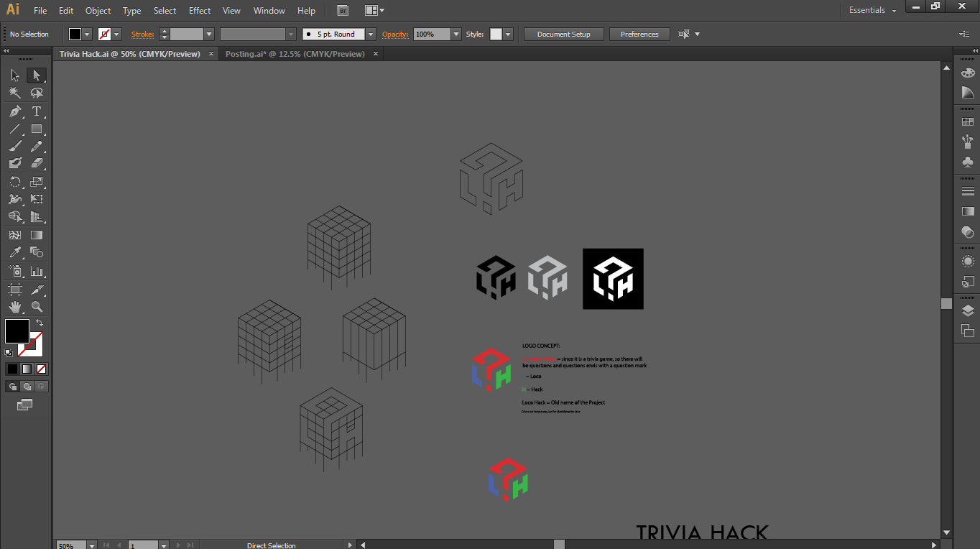The height and width of the screenshot is (549, 980).
Task: Open the Arrange Documents dropdown
Action: pos(374,11)
